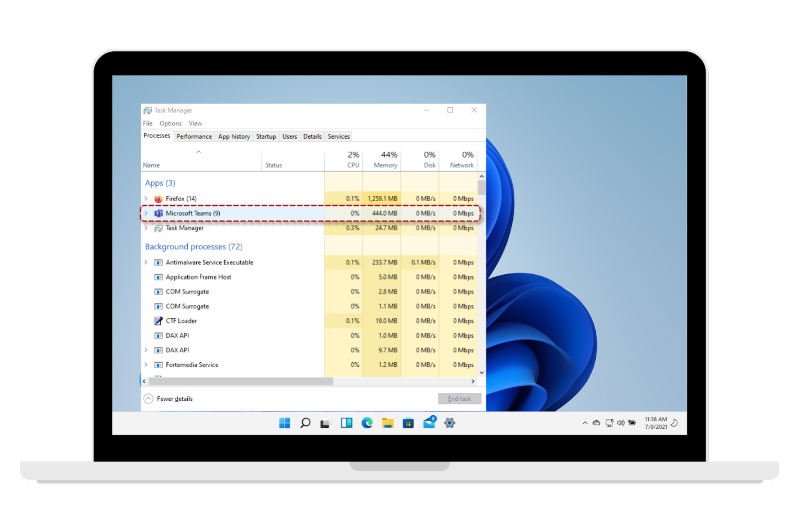
Task: Open Widgets from the taskbar
Action: [x=347, y=423]
